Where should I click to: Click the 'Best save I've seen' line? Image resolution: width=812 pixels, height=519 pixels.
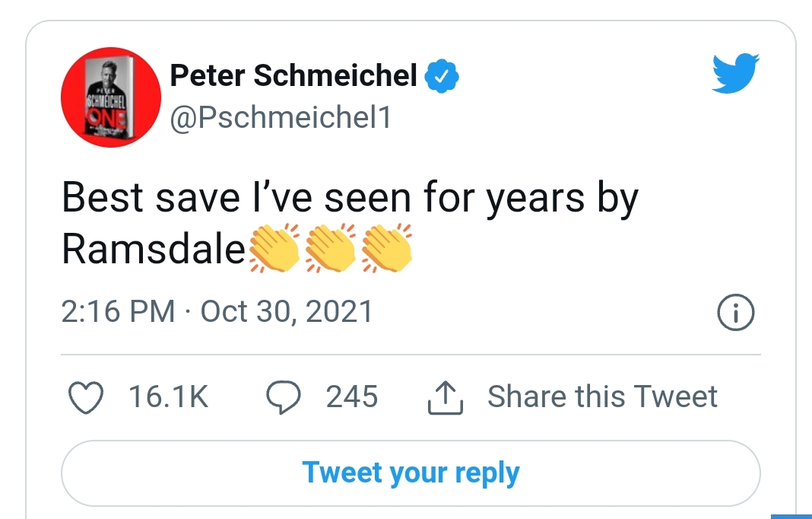(350, 198)
